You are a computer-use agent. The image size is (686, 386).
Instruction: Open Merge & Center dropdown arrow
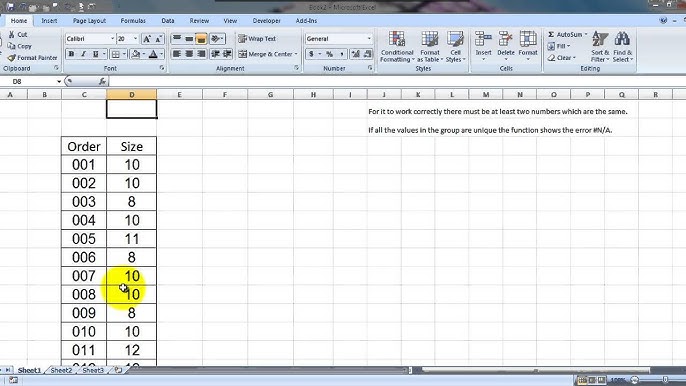[x=296, y=54]
